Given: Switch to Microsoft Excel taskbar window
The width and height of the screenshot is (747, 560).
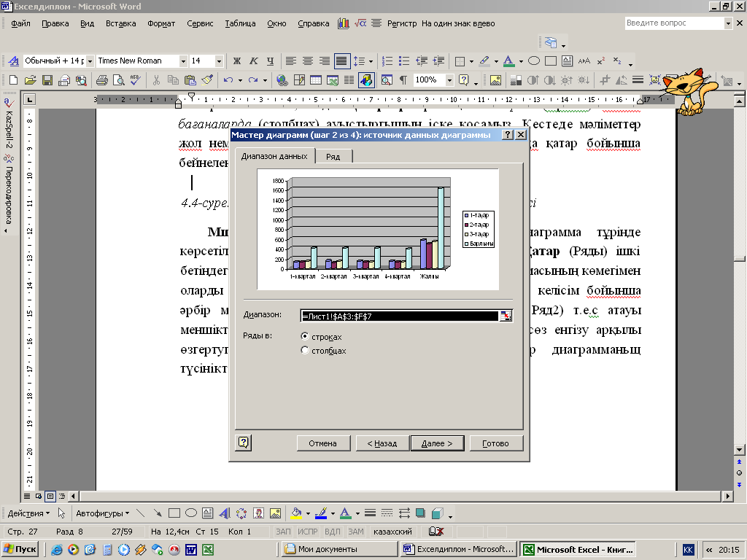Looking at the screenshot, I should pos(578,549).
